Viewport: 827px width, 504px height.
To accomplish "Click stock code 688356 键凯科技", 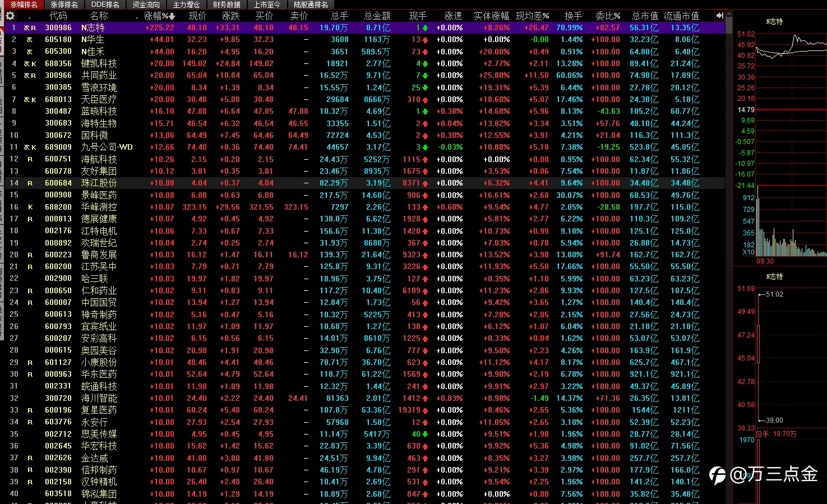I will coord(58,63).
